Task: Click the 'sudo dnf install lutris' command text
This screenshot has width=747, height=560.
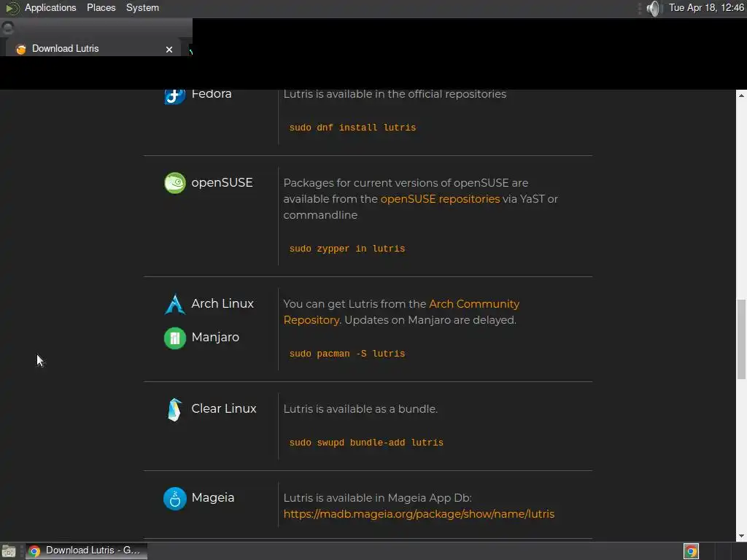Action: point(352,128)
